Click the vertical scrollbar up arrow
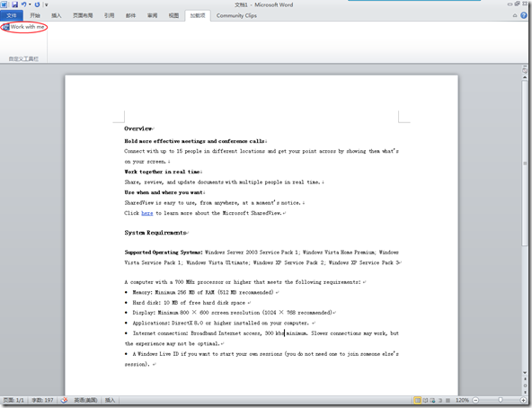Viewport: 532px width, 408px height. 525,77
